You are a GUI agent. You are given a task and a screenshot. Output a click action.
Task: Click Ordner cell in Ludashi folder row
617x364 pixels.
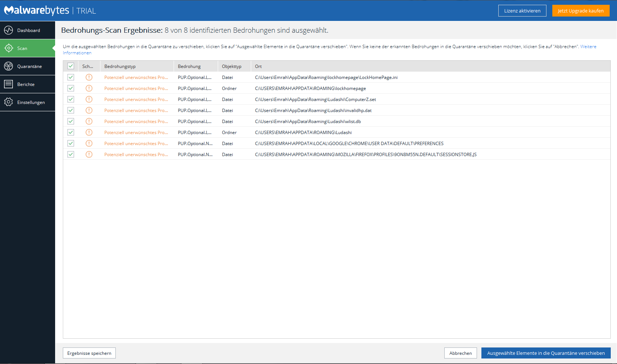(x=229, y=132)
